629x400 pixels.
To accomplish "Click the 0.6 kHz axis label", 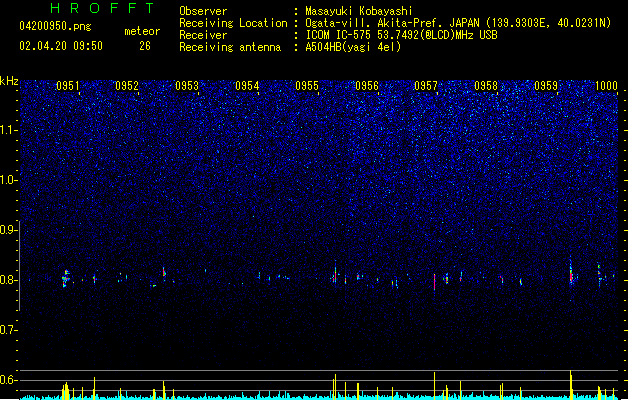I will 8,380.
